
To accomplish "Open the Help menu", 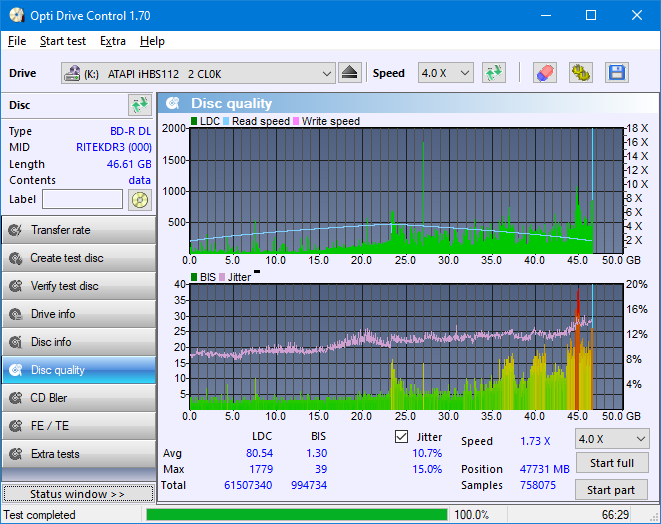I will click(x=152, y=41).
